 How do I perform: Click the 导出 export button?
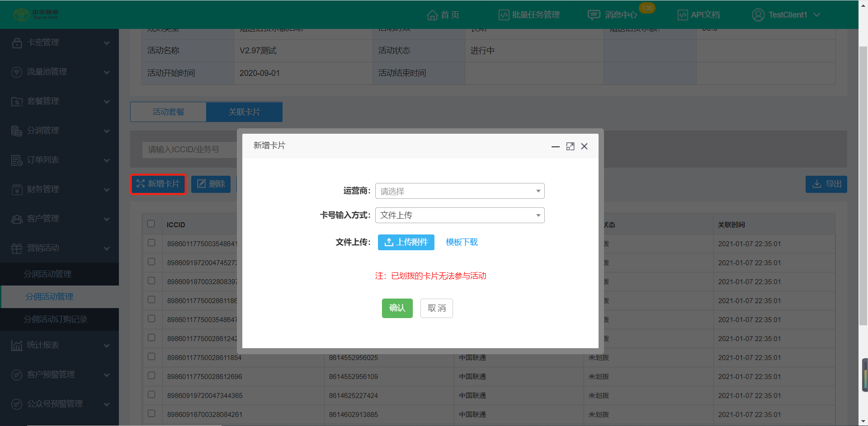826,184
